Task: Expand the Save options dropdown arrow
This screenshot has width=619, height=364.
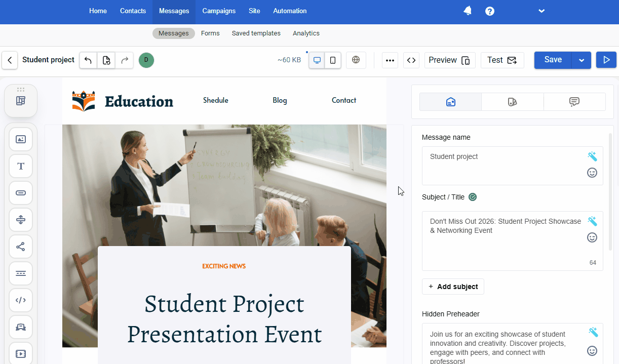Action: pos(582,60)
